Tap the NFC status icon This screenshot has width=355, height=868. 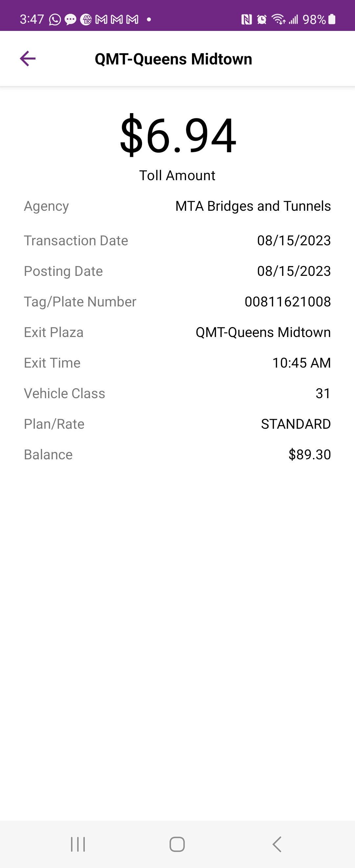[247, 19]
